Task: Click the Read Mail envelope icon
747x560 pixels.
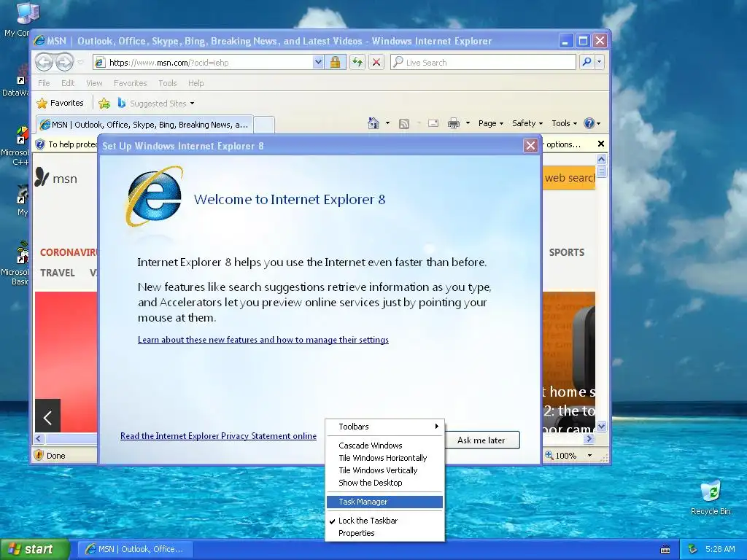Action: coord(433,123)
